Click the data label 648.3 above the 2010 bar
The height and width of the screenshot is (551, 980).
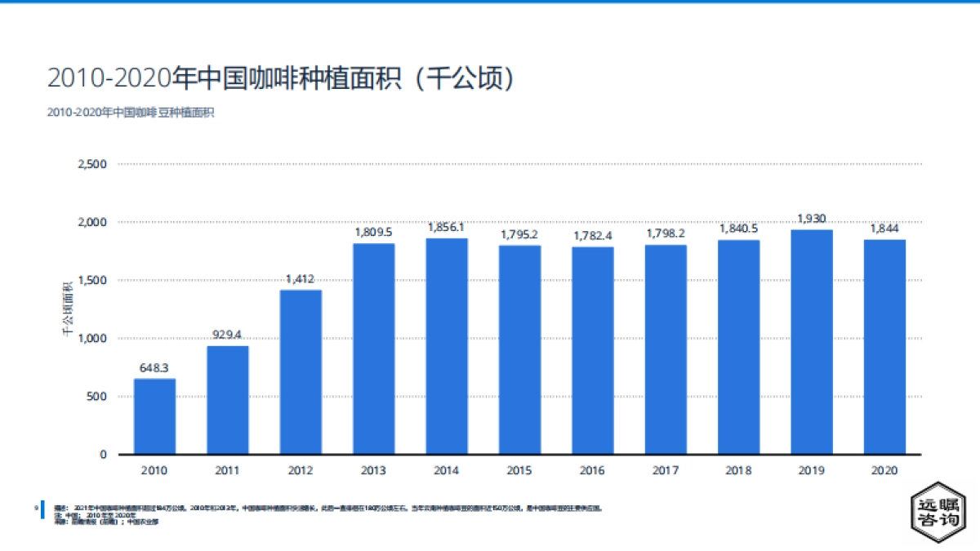click(x=154, y=367)
